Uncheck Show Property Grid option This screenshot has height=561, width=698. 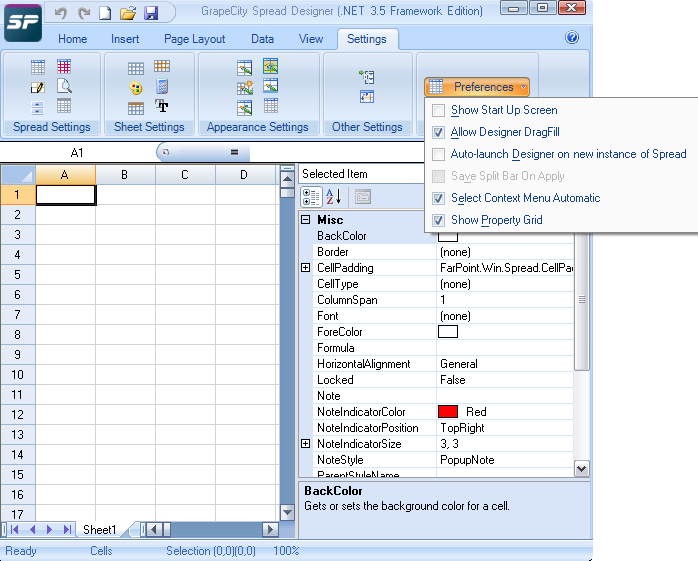(x=438, y=220)
